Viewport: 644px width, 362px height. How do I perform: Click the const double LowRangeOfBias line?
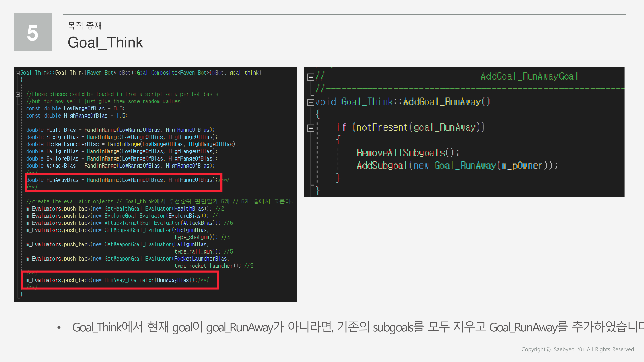(75, 108)
